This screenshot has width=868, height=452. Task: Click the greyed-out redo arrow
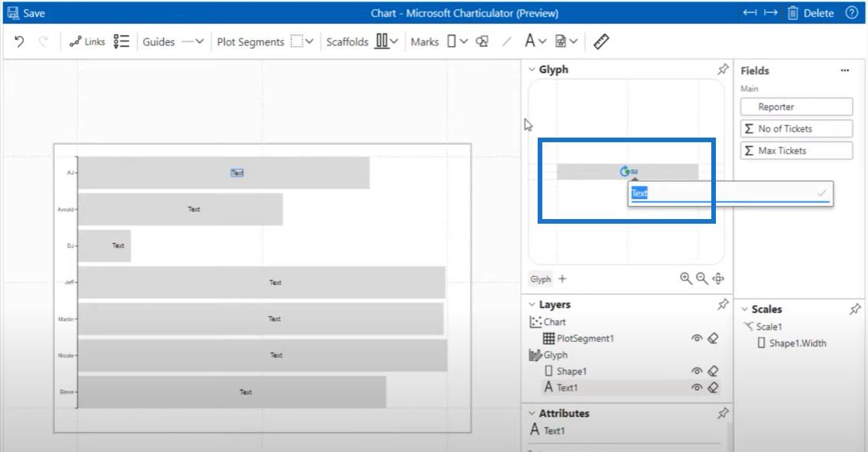[43, 42]
